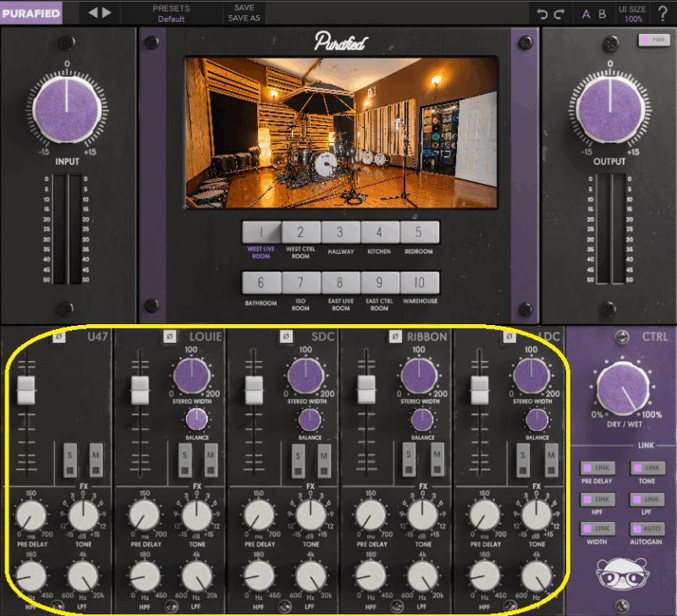Image resolution: width=677 pixels, height=616 pixels.
Task: Toggle the PWR power switch
Action: coord(654,40)
